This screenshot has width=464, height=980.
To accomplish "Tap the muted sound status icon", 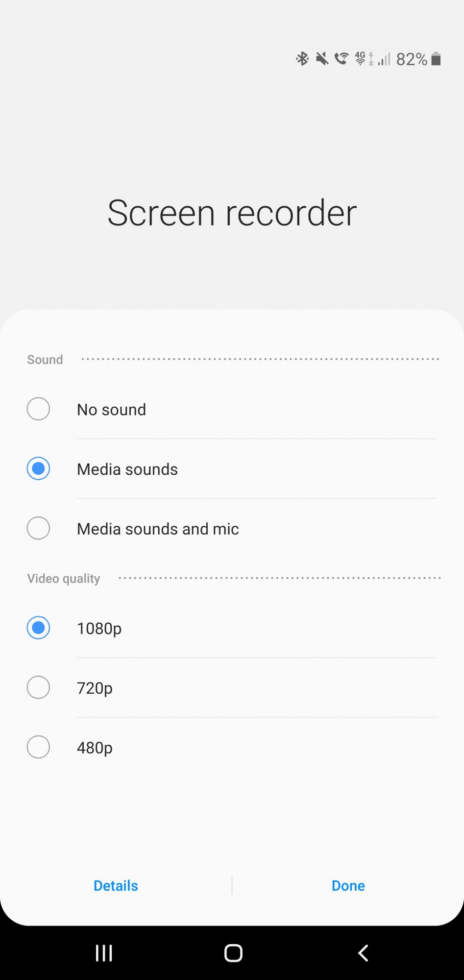I will tap(322, 59).
